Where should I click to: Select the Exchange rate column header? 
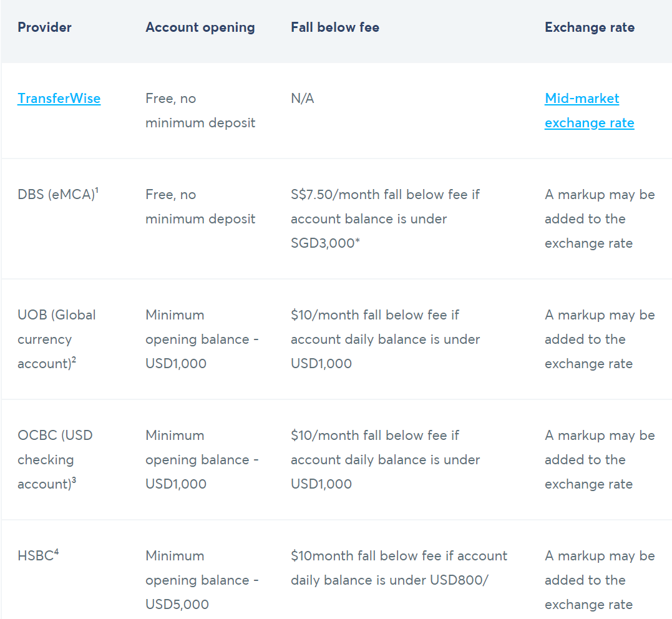click(589, 27)
